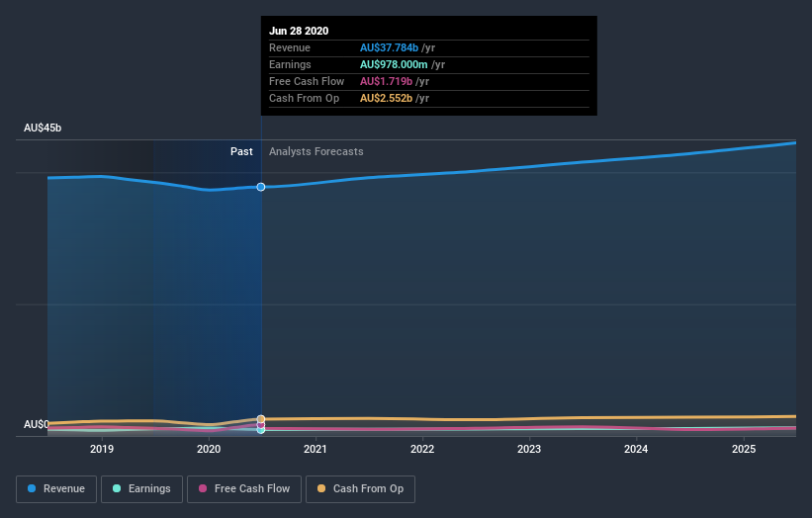
Task: Click the Revenue row label in tooltip
Action: [x=290, y=47]
